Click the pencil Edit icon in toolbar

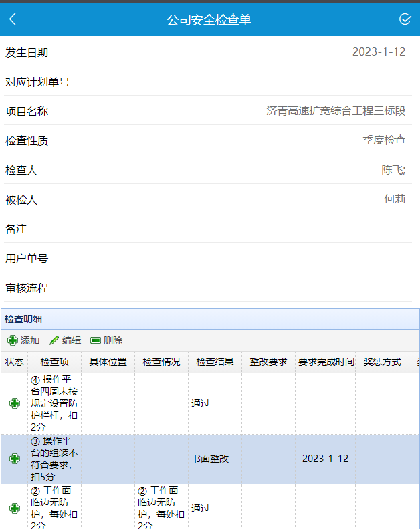point(54,340)
